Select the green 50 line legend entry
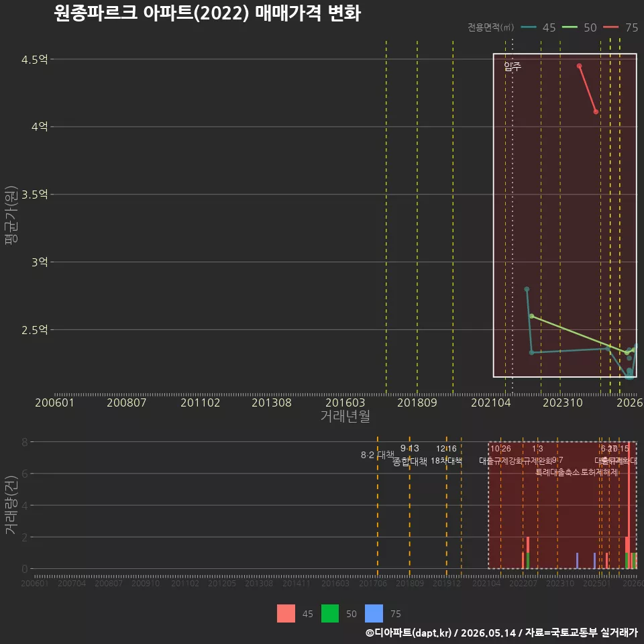 point(579,28)
